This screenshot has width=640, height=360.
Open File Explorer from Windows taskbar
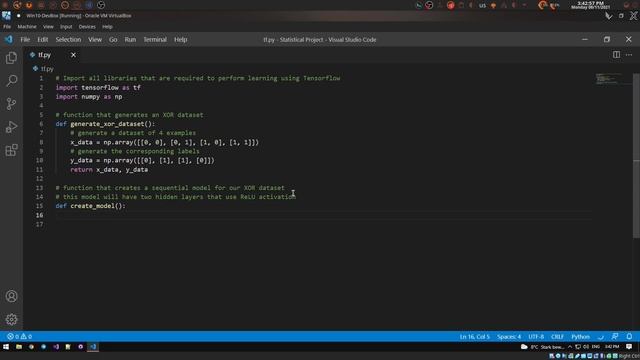[19, 347]
